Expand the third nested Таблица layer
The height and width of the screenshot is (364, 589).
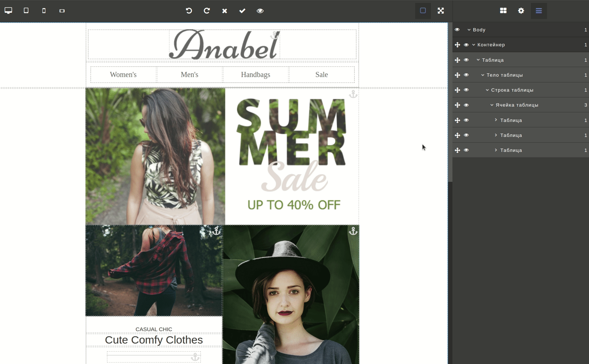[496, 150]
